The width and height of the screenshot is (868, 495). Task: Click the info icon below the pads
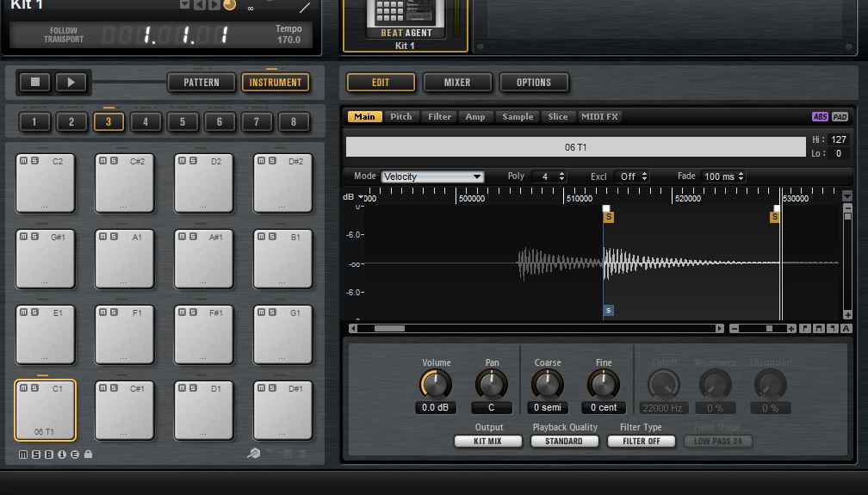pyautogui.click(x=61, y=454)
